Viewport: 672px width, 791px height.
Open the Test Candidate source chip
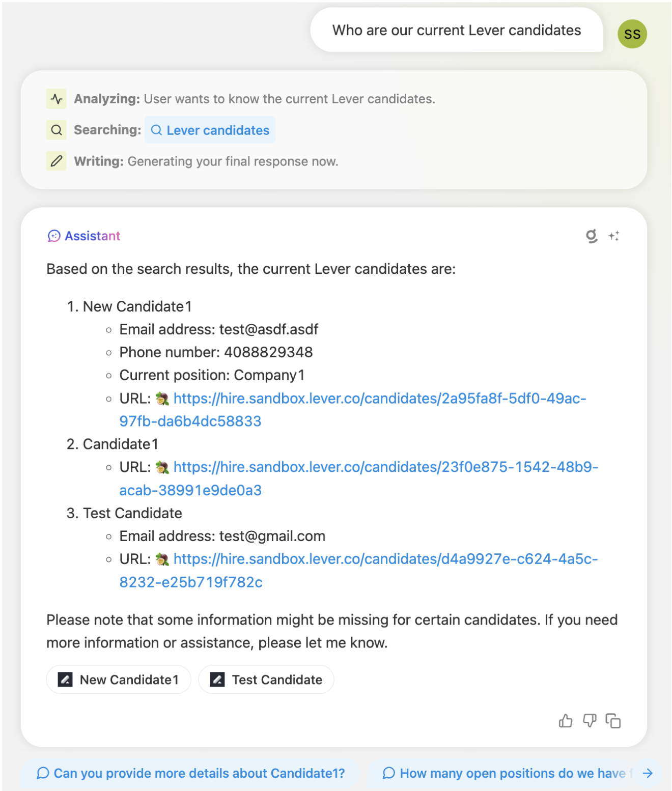(x=266, y=680)
